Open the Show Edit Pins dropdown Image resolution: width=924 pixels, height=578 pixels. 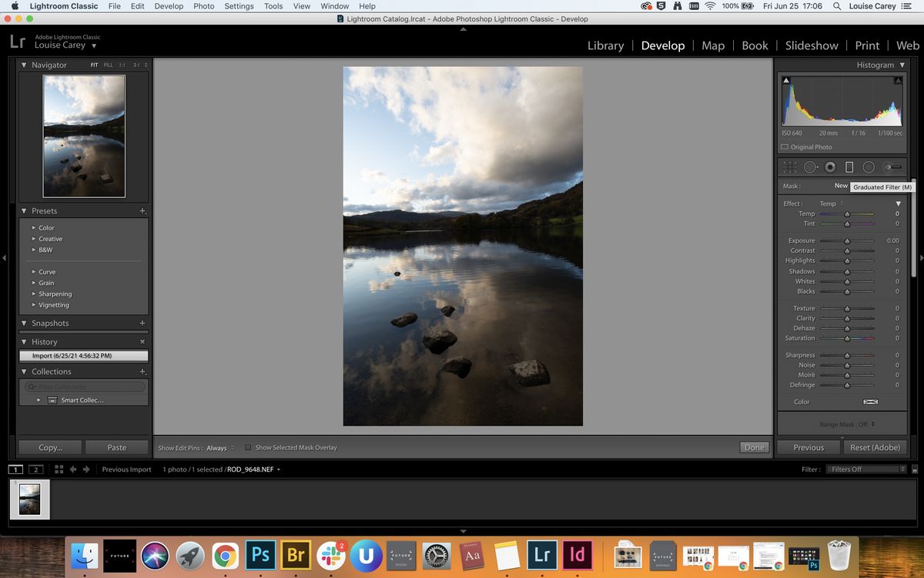pyautogui.click(x=218, y=447)
